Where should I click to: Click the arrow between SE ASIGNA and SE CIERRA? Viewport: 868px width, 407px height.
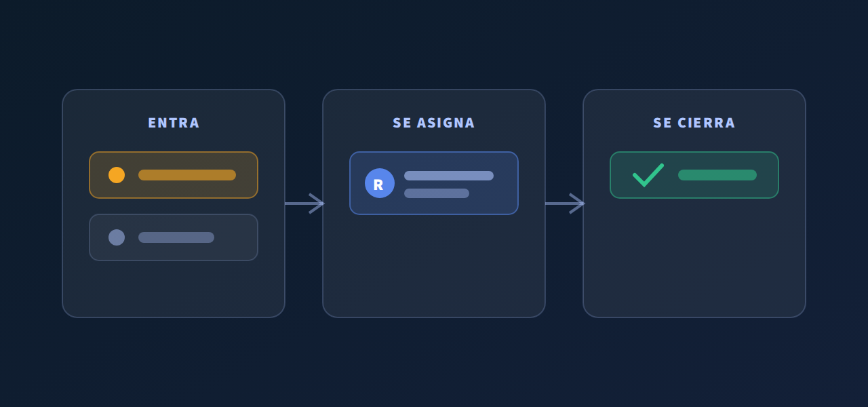565,203
